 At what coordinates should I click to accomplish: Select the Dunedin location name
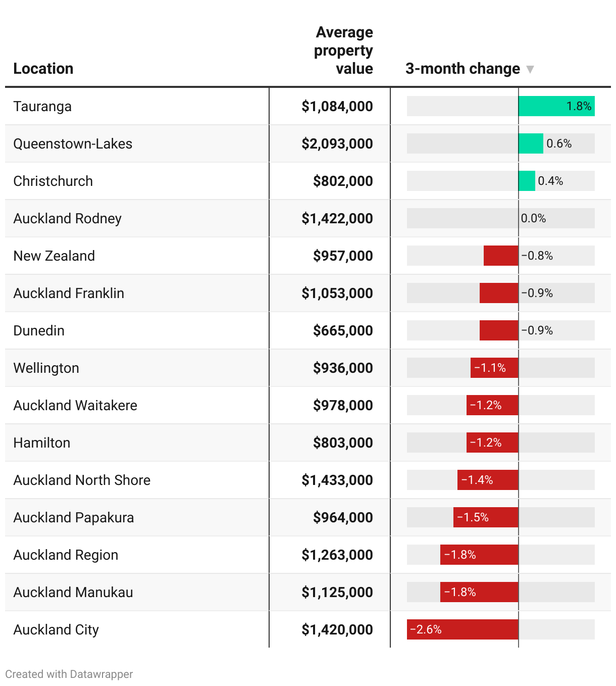[39, 331]
